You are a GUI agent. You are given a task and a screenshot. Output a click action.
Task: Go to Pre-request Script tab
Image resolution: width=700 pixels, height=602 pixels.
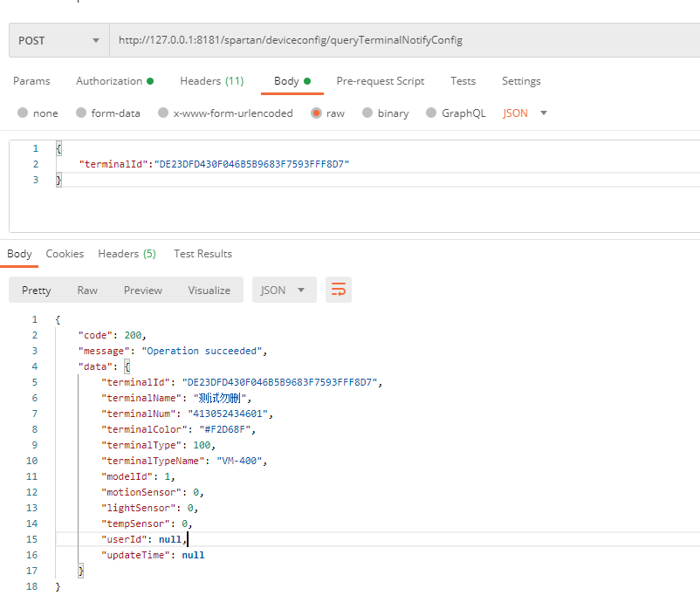[380, 81]
